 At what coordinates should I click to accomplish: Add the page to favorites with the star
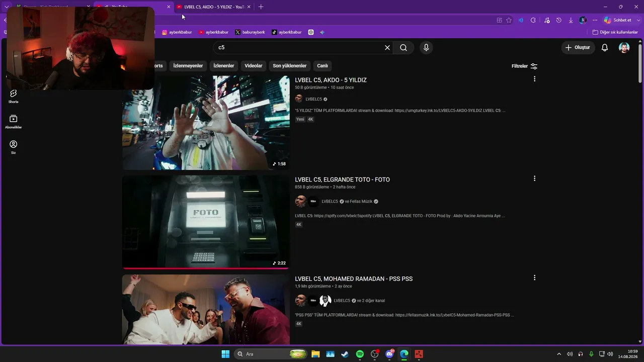[x=509, y=20]
